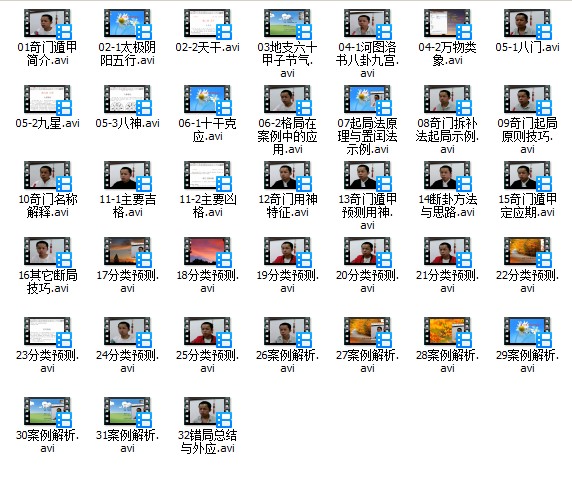Select the 28案例解析.avi file

click(448, 332)
